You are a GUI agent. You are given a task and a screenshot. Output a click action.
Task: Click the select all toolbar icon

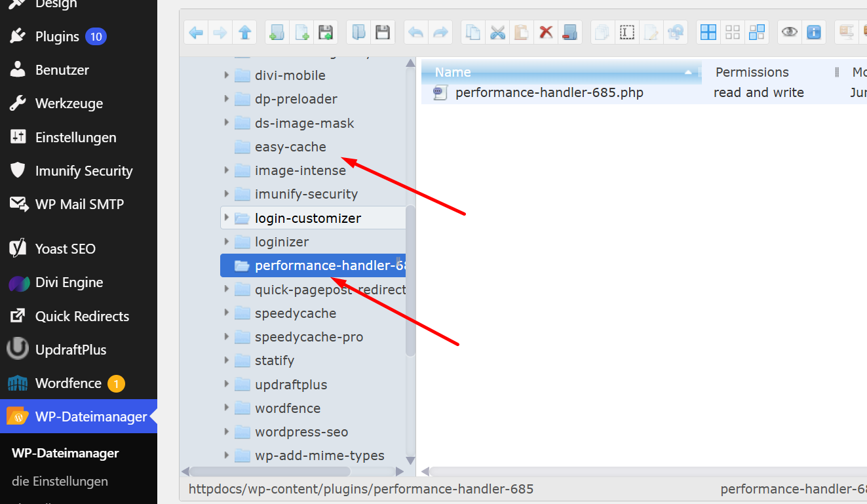point(708,32)
